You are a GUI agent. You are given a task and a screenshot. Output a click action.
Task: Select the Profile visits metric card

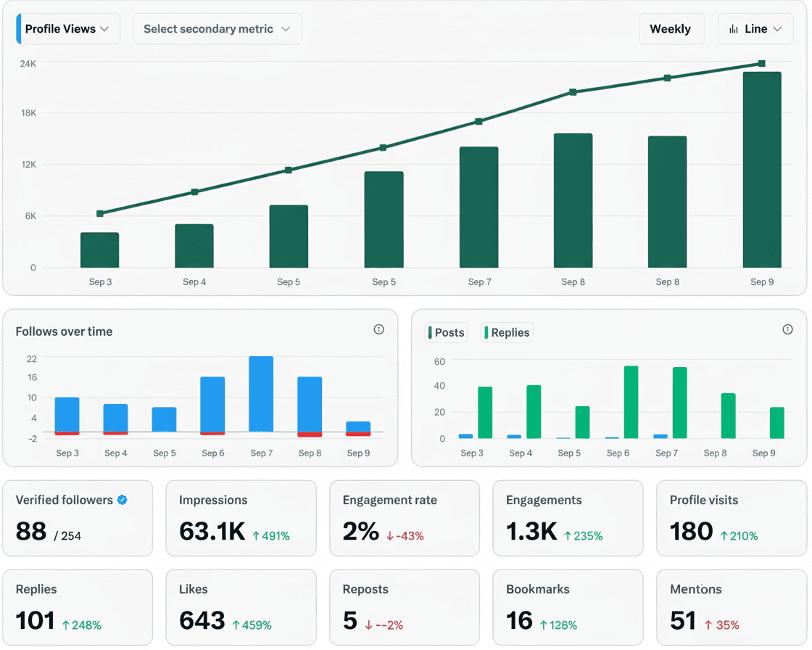[x=731, y=518]
